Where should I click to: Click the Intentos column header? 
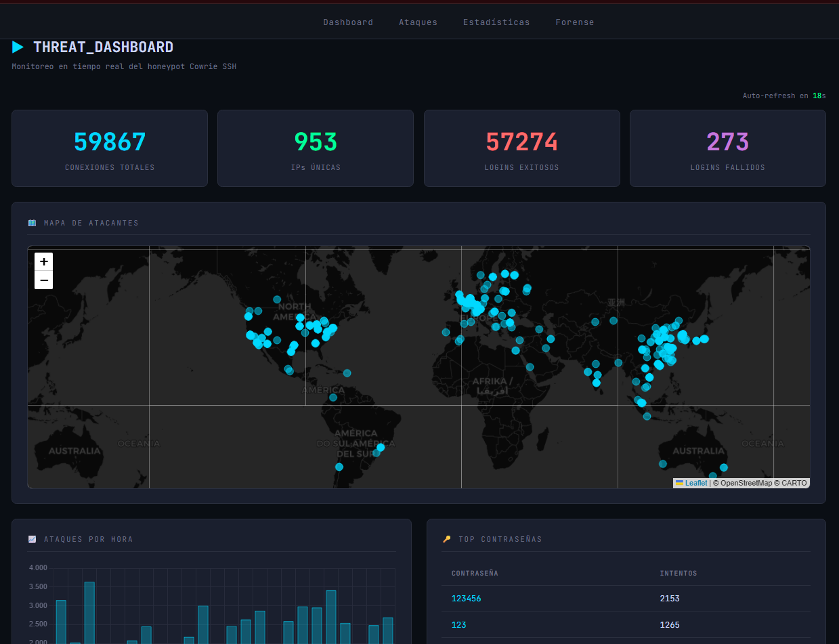(679, 574)
